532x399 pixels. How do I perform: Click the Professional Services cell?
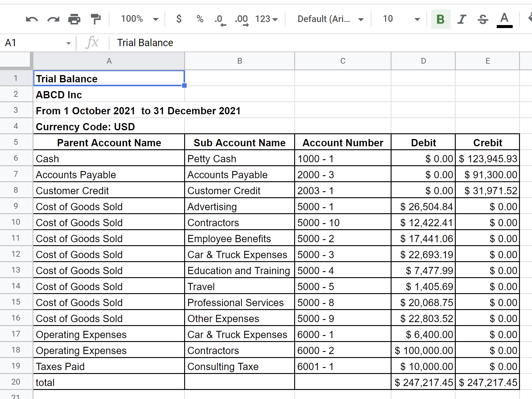point(240,302)
